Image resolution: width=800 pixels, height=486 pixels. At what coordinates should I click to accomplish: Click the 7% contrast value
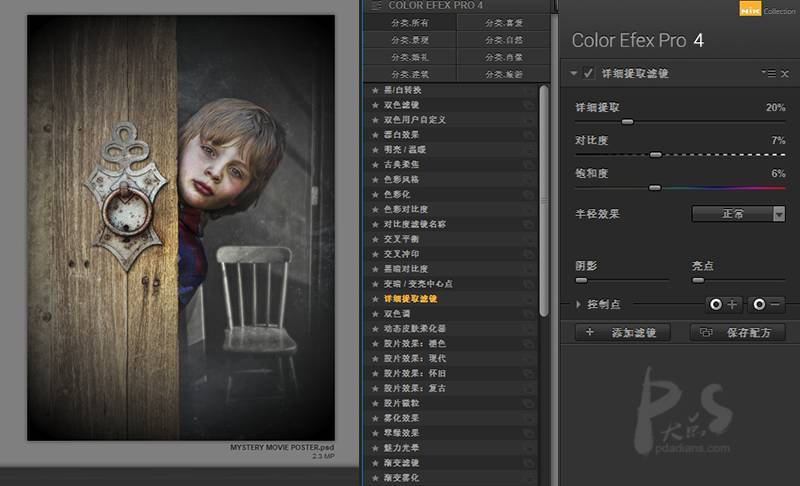(x=778, y=140)
